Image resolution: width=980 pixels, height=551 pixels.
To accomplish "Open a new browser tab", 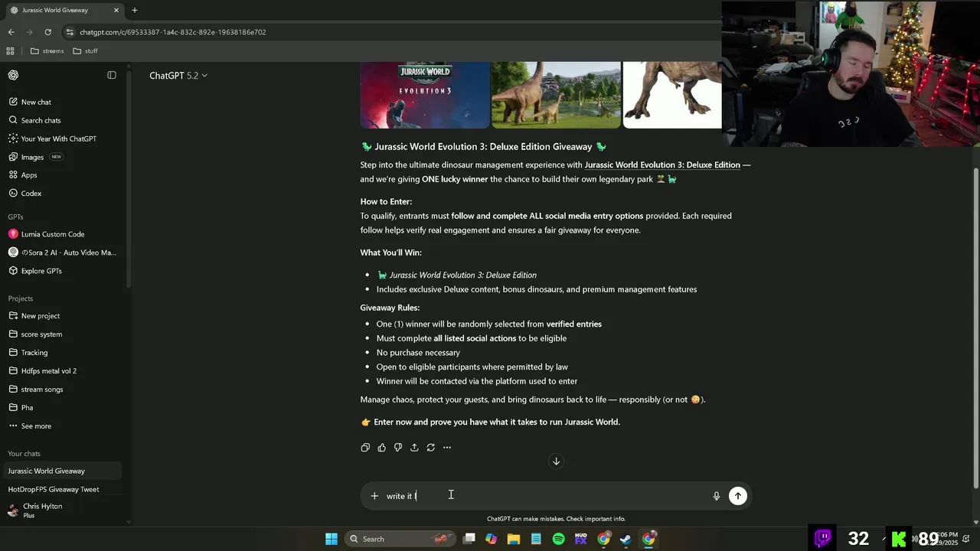I will (x=135, y=10).
